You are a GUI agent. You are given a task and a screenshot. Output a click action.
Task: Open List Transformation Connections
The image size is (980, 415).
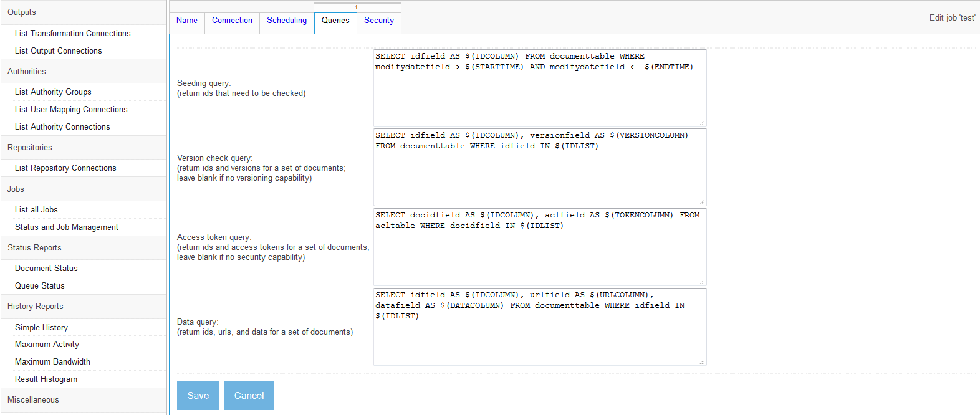click(x=73, y=34)
